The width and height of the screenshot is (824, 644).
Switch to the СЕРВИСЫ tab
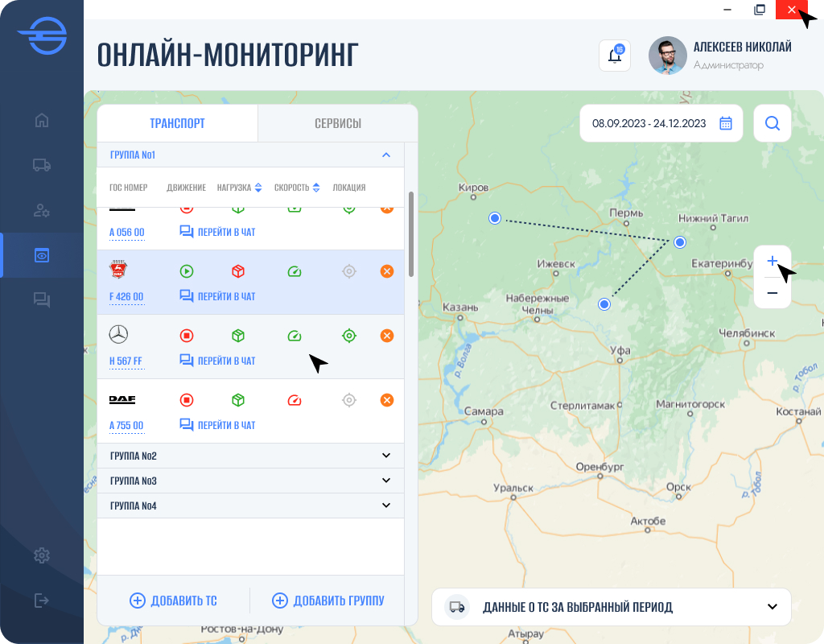[x=337, y=123]
